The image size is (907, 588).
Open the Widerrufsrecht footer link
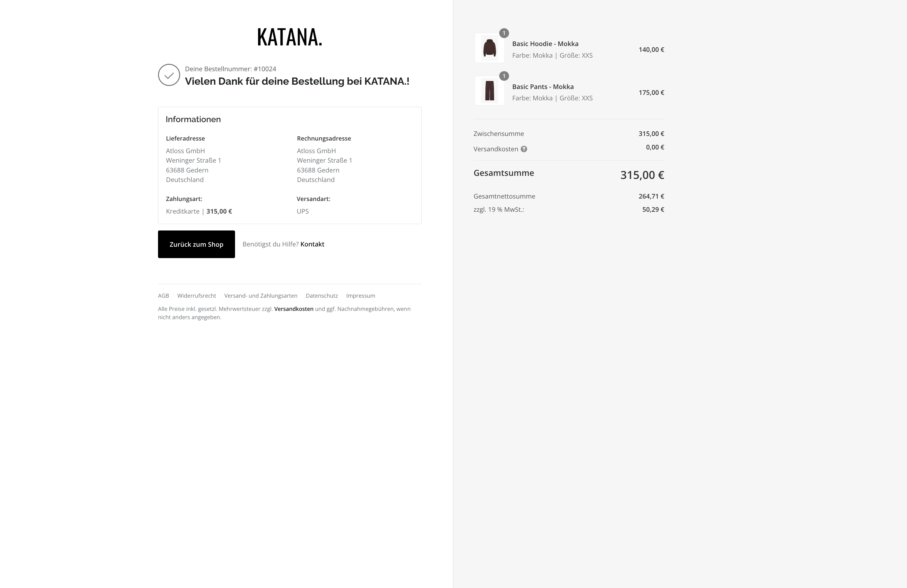pyautogui.click(x=197, y=296)
